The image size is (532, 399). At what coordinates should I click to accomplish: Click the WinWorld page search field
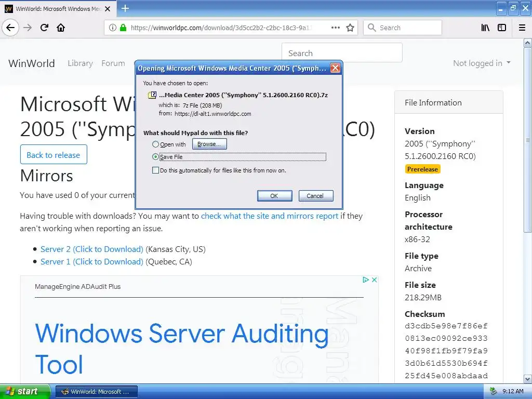coord(342,53)
